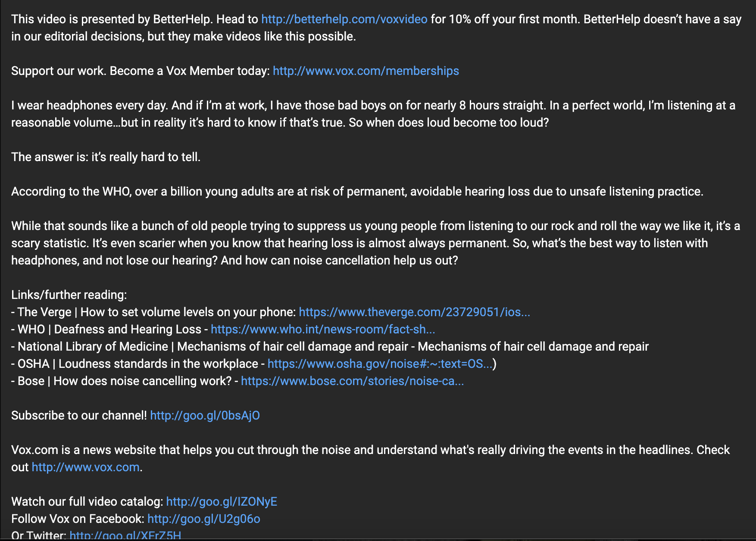Viewport: 756px width, 541px height.
Task: Open the full video catalog link
Action: point(222,502)
